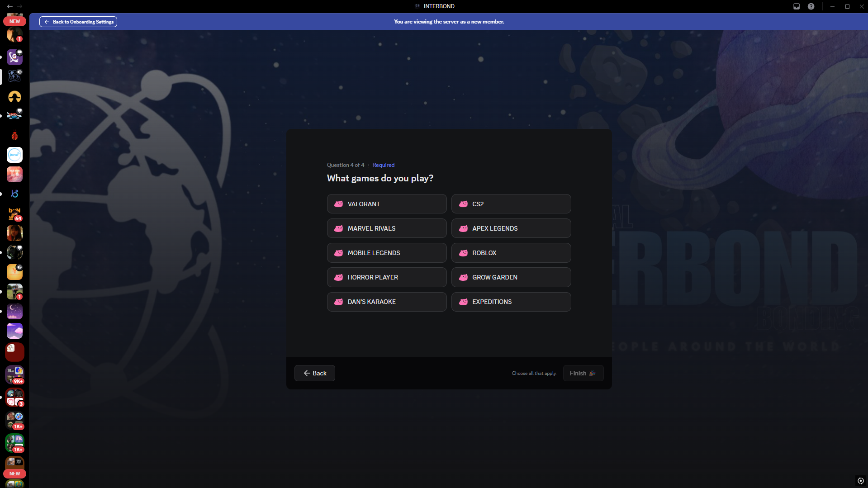
Task: Open the purple crescent moon server icon
Action: (14, 311)
